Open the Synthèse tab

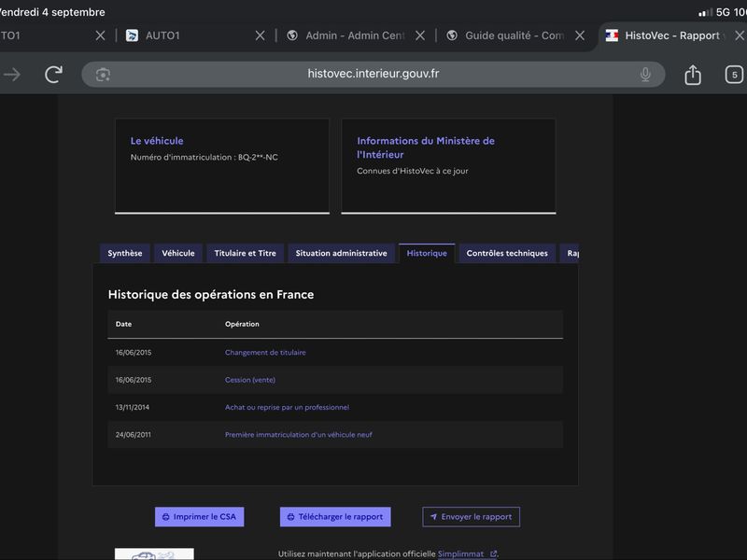125,253
